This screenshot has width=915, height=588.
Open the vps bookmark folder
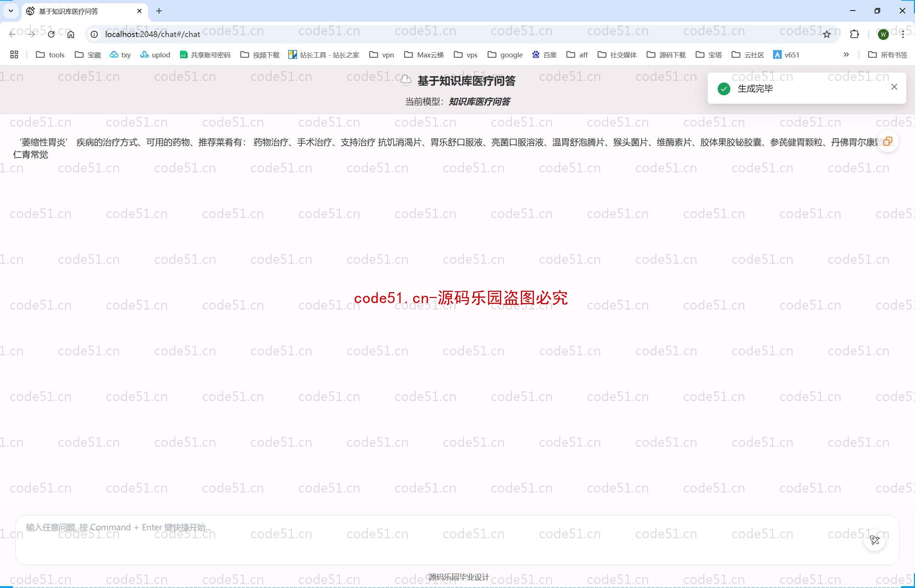tap(465, 54)
